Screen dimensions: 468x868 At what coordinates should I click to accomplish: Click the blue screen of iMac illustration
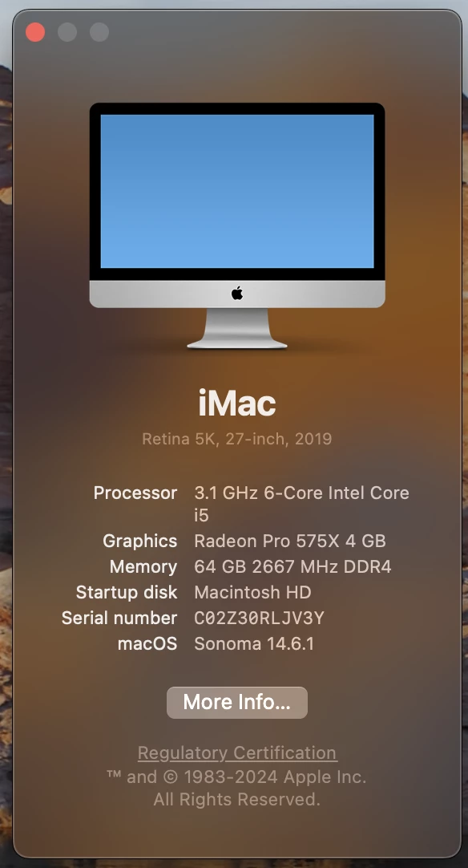click(237, 191)
